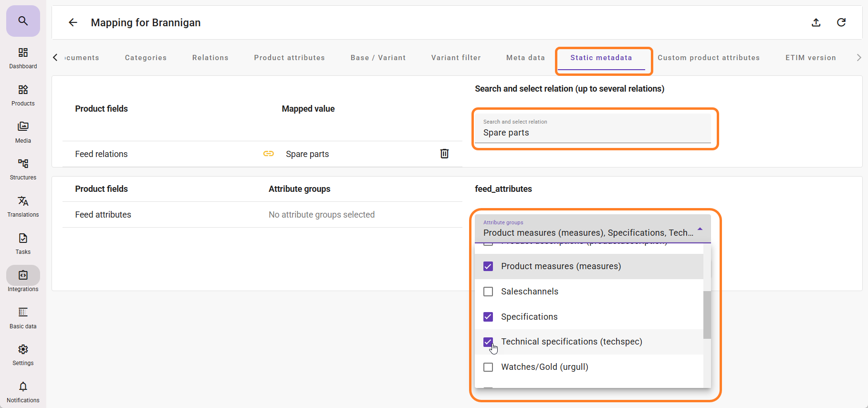Image resolution: width=868 pixels, height=408 pixels.
Task: Open the Structures page
Action: click(x=23, y=169)
